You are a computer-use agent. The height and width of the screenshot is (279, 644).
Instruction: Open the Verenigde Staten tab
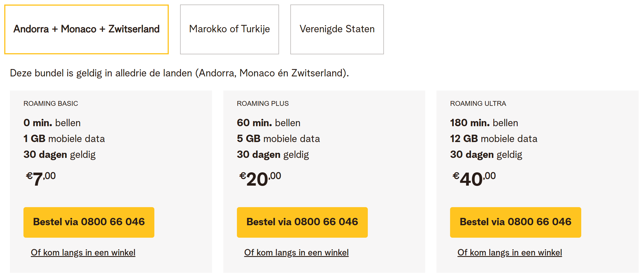click(337, 29)
